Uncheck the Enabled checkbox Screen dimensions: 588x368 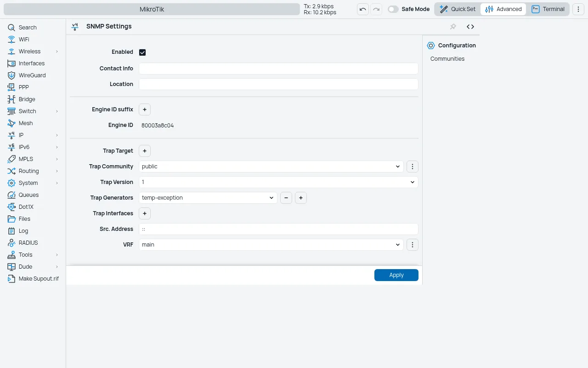142,52
